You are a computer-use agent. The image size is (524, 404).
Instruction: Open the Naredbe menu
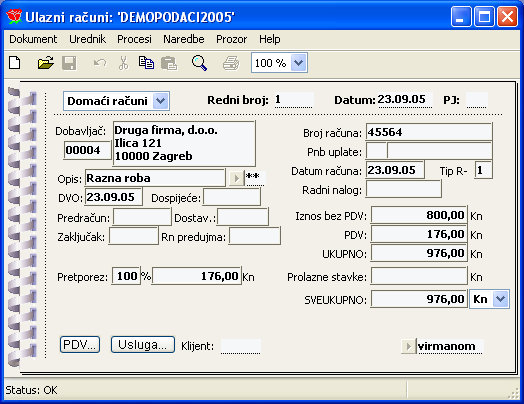pos(184,39)
